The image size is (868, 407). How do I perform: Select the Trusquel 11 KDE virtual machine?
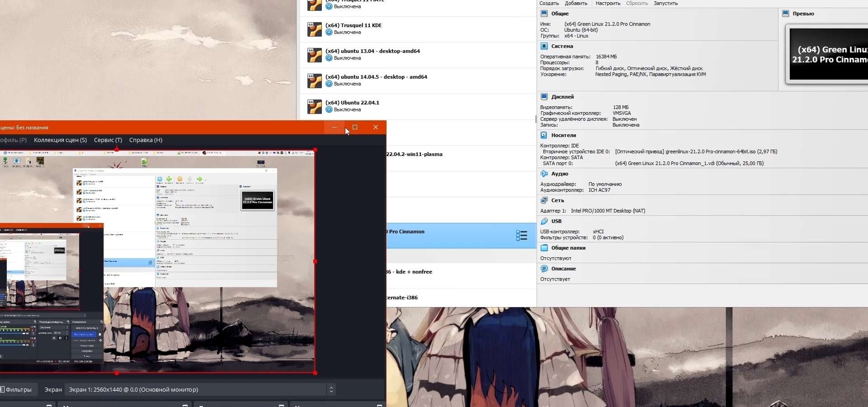click(x=418, y=29)
